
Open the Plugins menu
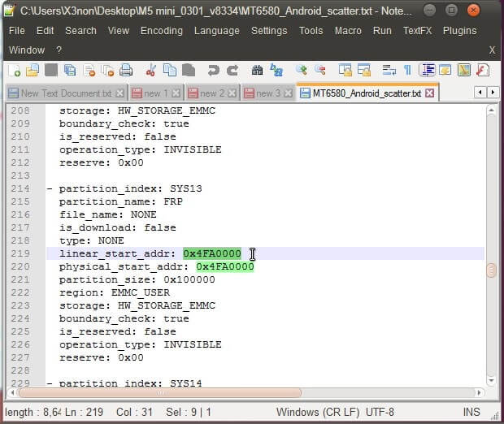pos(459,31)
